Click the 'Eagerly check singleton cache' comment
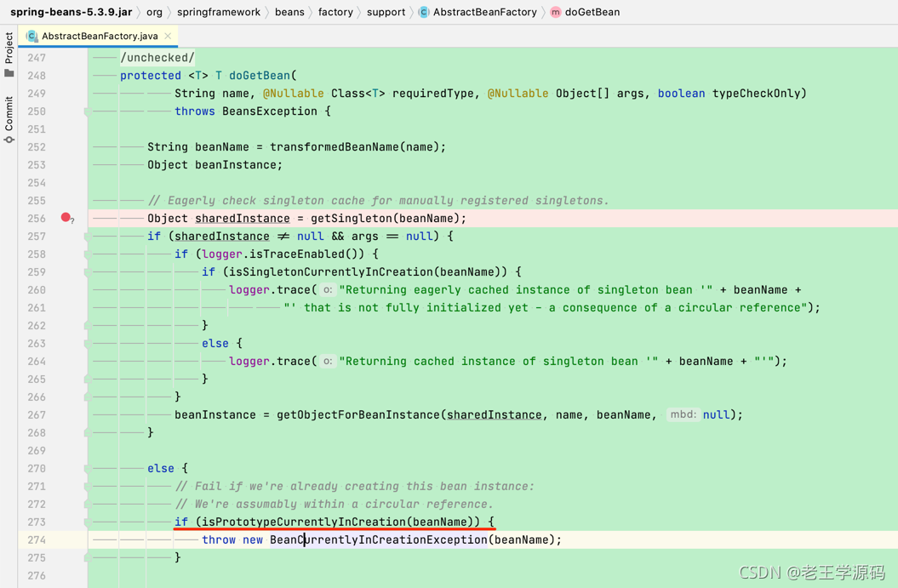 click(x=378, y=200)
